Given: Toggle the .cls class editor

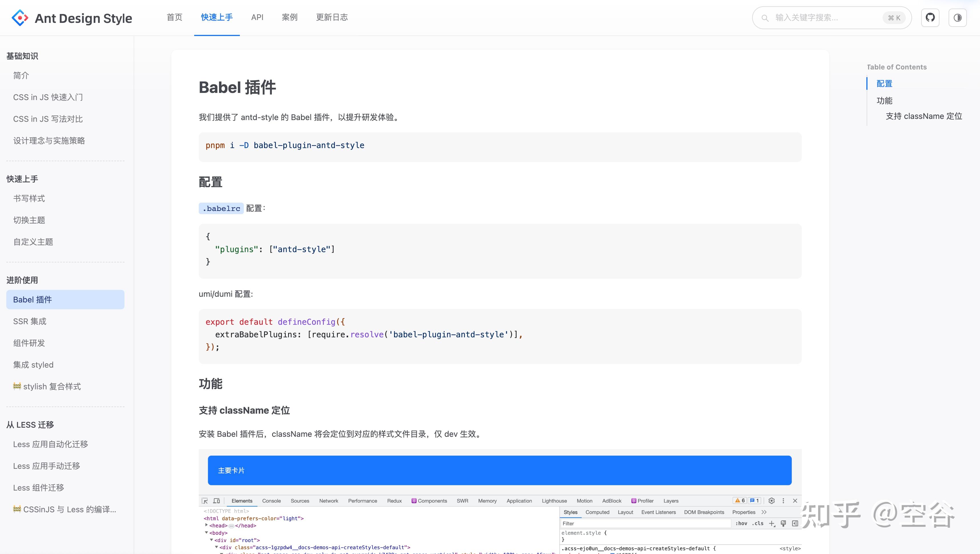Looking at the screenshot, I should click(758, 523).
